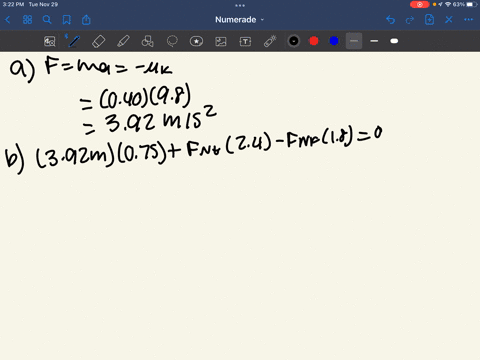The width and height of the screenshot is (480, 360).
Task: Tap the three-dot multitasking handle
Action: click(x=240, y=5)
